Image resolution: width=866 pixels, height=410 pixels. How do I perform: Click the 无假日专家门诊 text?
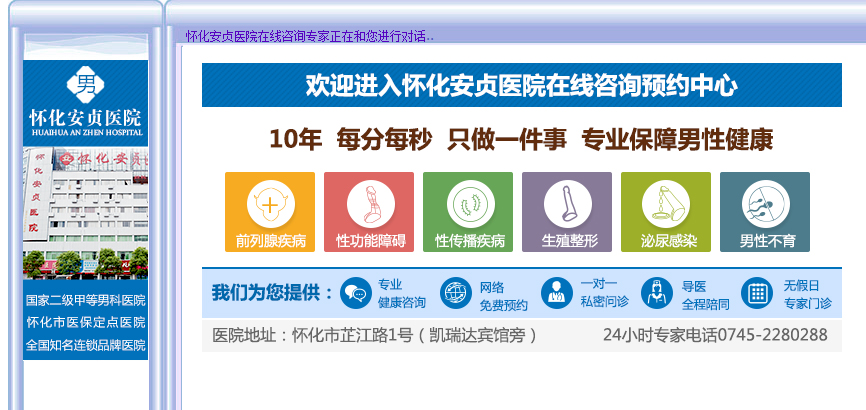point(807,294)
